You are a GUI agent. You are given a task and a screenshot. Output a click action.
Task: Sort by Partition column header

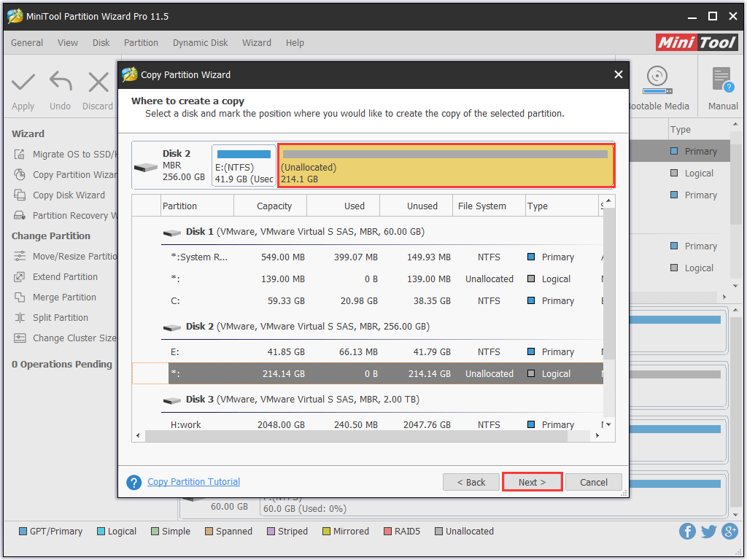197,206
